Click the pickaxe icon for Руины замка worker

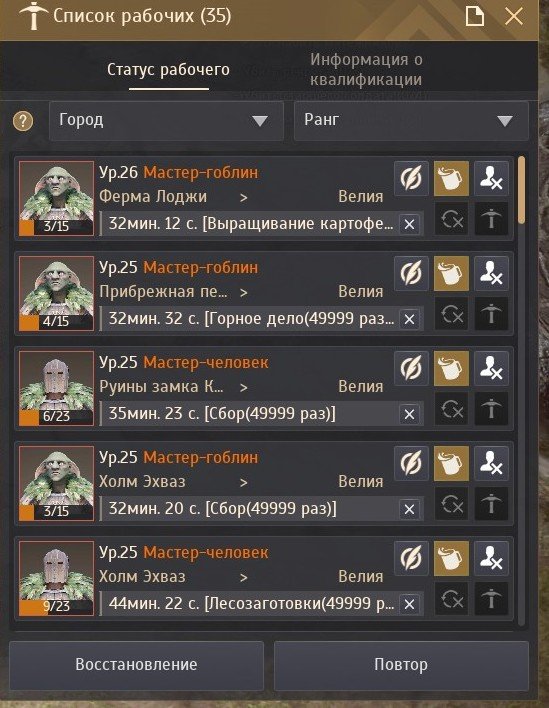491,409
